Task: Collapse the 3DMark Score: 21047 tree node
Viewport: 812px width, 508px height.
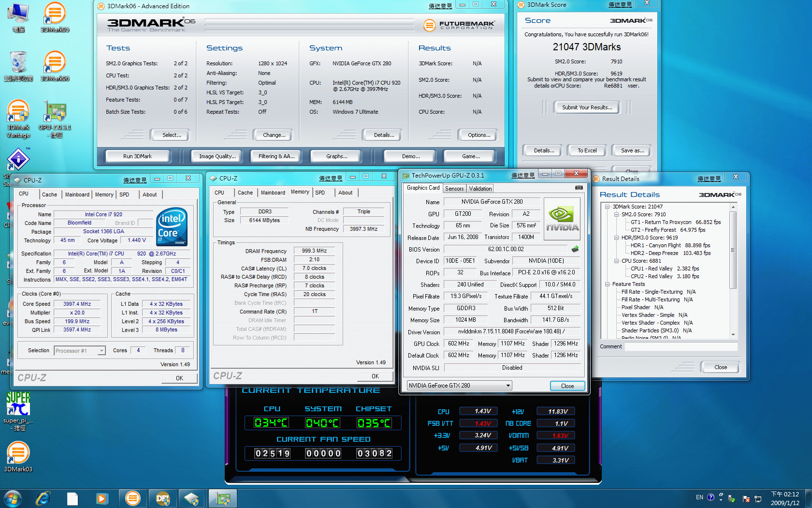Action: coord(608,207)
